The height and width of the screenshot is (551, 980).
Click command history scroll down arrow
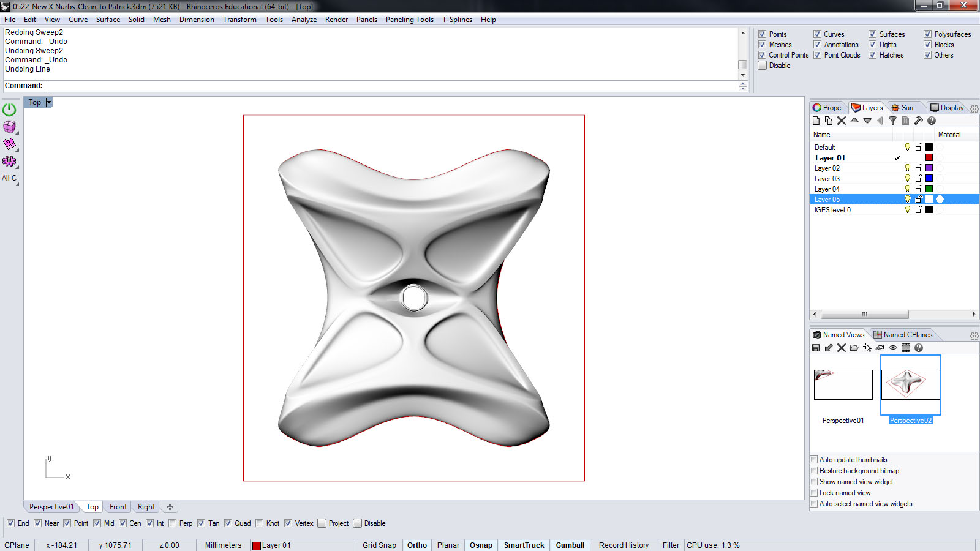pyautogui.click(x=743, y=75)
